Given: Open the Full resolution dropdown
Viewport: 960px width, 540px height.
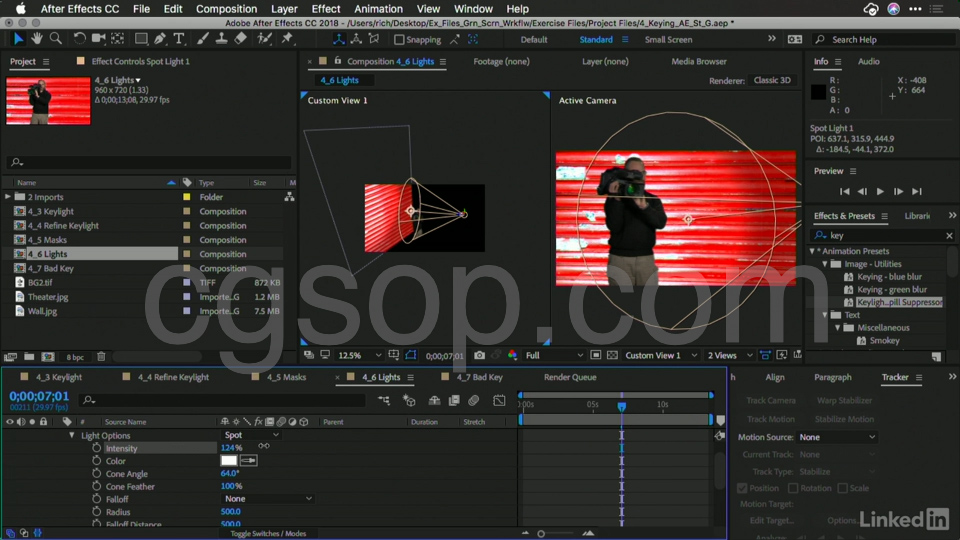Looking at the screenshot, I should pyautogui.click(x=554, y=355).
